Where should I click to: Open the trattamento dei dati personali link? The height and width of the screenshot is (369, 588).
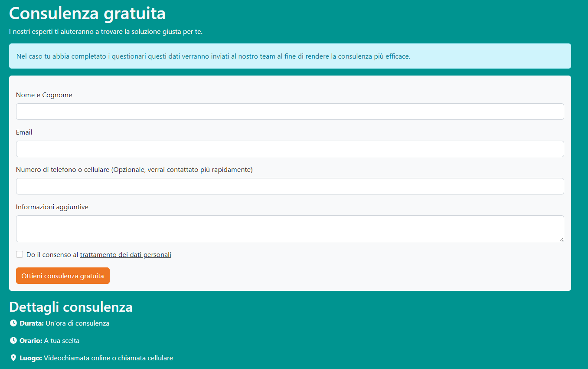126,255
